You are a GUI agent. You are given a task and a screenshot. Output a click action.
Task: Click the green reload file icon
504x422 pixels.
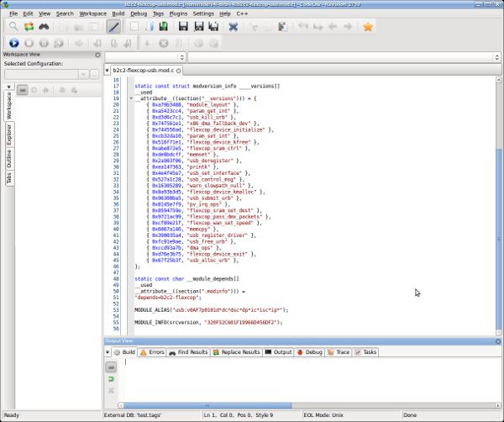point(164,27)
